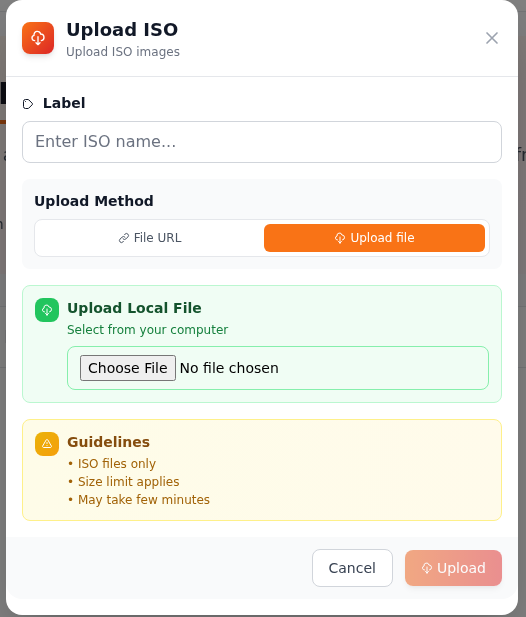Image resolution: width=526 pixels, height=617 pixels.
Task: Click the 'May take few minutes' guideline
Action: pos(144,499)
